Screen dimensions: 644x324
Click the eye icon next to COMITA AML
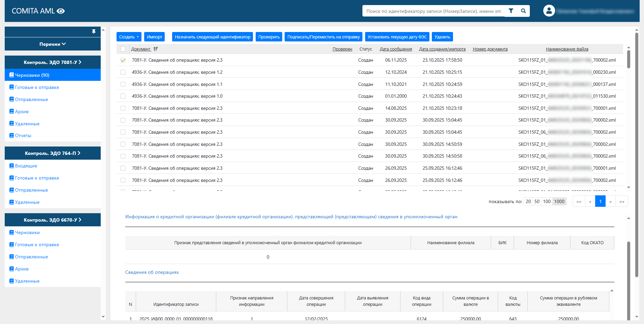[x=61, y=11]
